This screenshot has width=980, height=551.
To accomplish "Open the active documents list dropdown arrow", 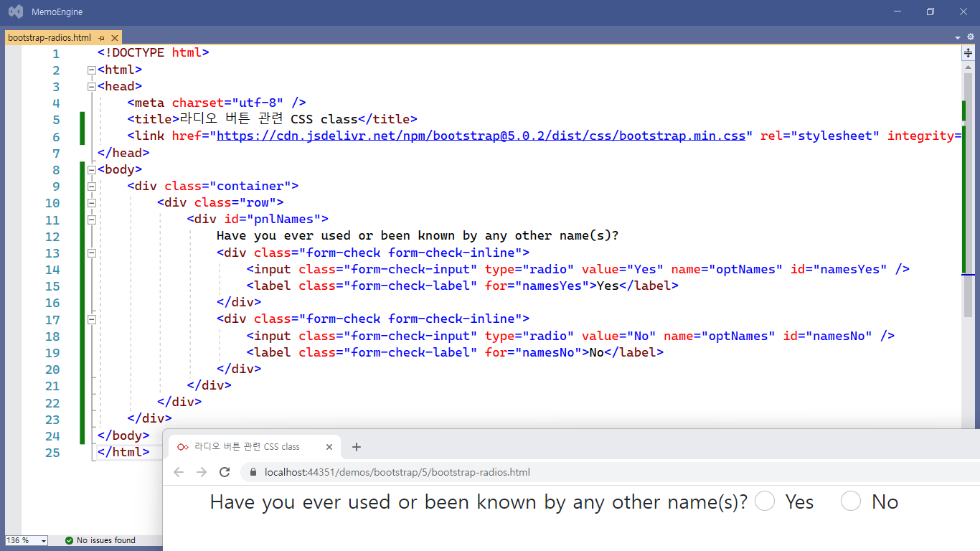I will click(958, 37).
